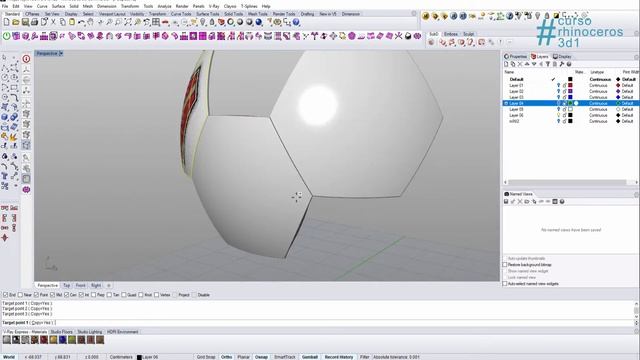Click the Print icon in Standard toolbar
The width and height of the screenshot is (640, 360).
tap(35, 22)
